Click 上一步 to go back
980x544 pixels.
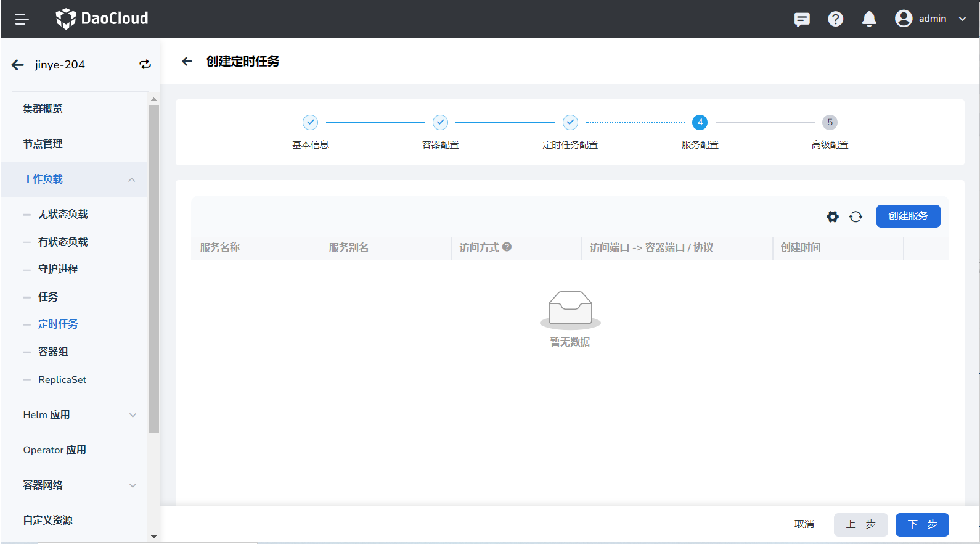coord(860,524)
